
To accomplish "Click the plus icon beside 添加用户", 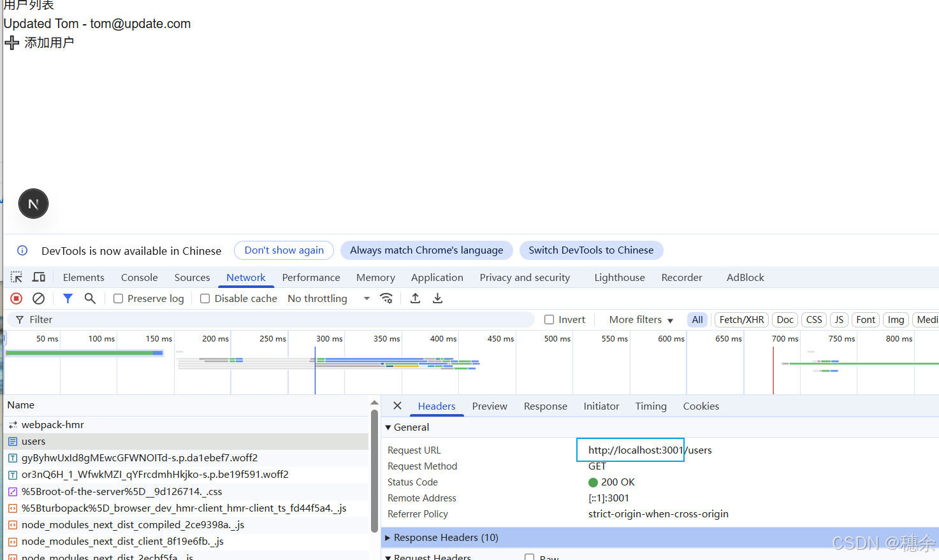I will [11, 43].
